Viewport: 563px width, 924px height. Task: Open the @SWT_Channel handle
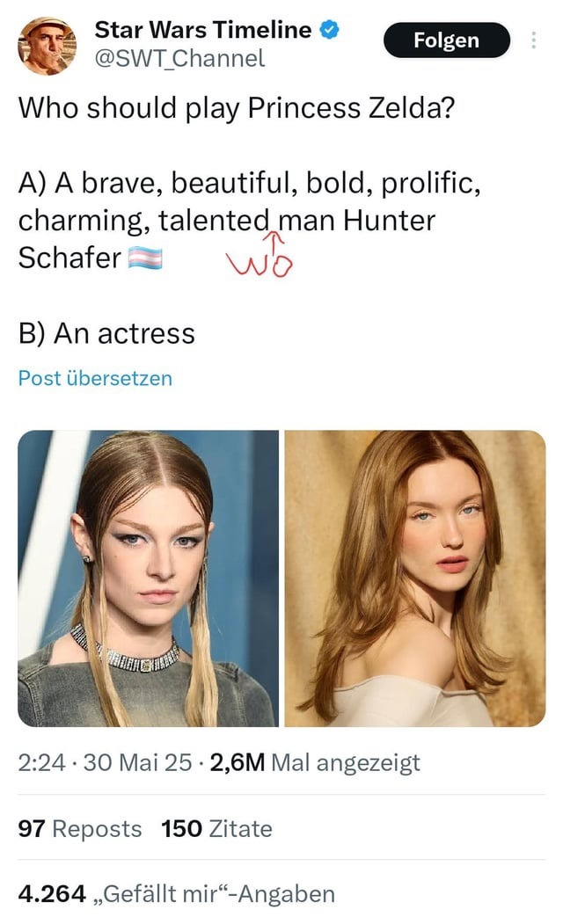179,58
